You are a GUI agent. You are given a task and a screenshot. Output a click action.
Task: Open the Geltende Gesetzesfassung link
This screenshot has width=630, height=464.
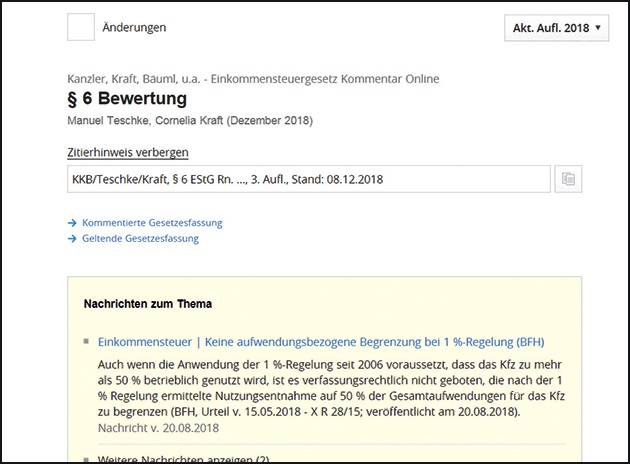coord(140,239)
